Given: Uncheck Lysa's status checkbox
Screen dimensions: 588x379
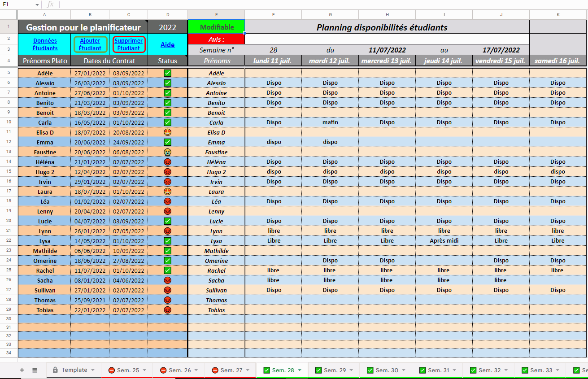Looking at the screenshot, I should [168, 241].
